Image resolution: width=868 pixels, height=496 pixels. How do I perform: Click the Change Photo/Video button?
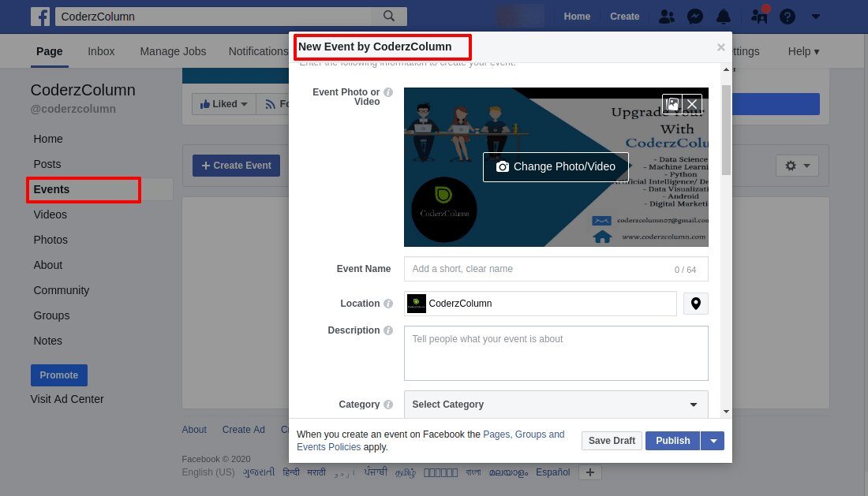pyautogui.click(x=556, y=166)
